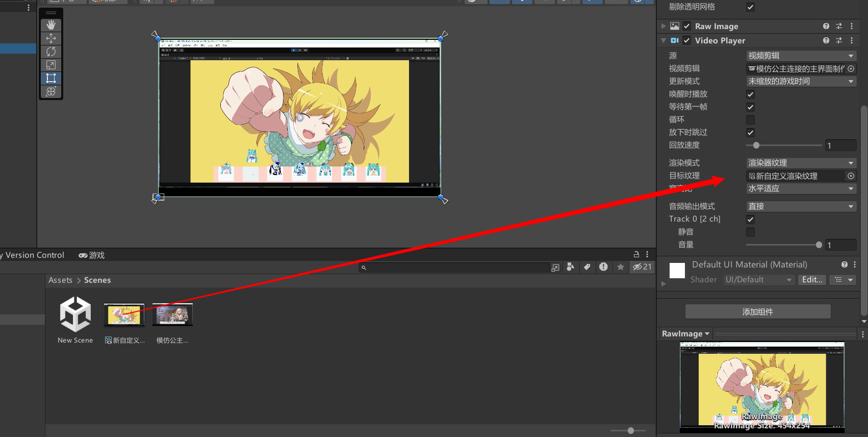
Task: Show favorites star filter
Action: (x=620, y=267)
